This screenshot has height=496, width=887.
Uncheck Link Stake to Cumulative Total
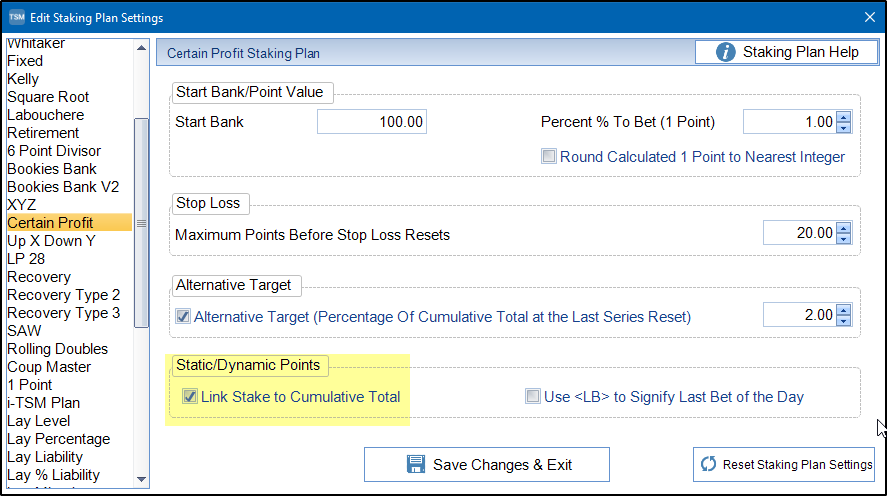pos(190,397)
